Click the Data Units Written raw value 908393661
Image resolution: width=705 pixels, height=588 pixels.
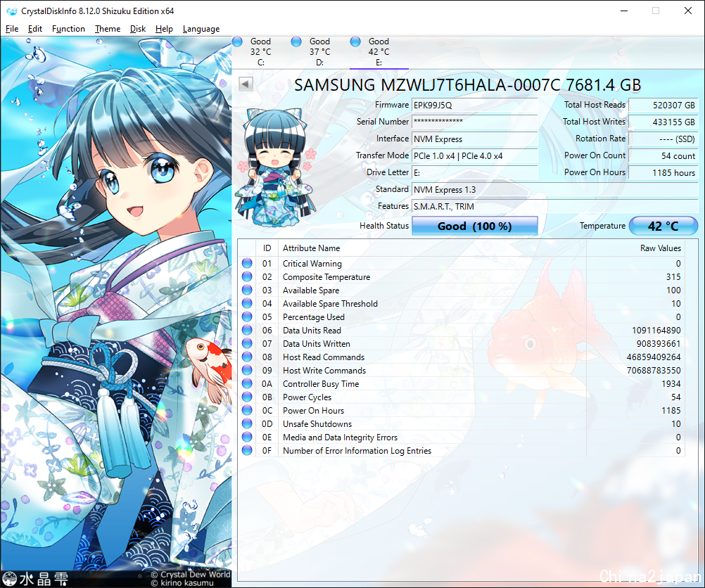pos(659,344)
